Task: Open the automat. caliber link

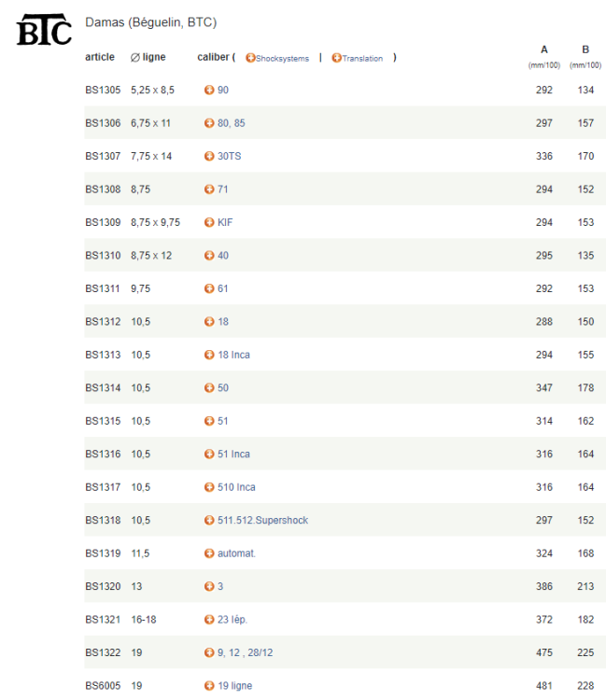Action: (236, 553)
